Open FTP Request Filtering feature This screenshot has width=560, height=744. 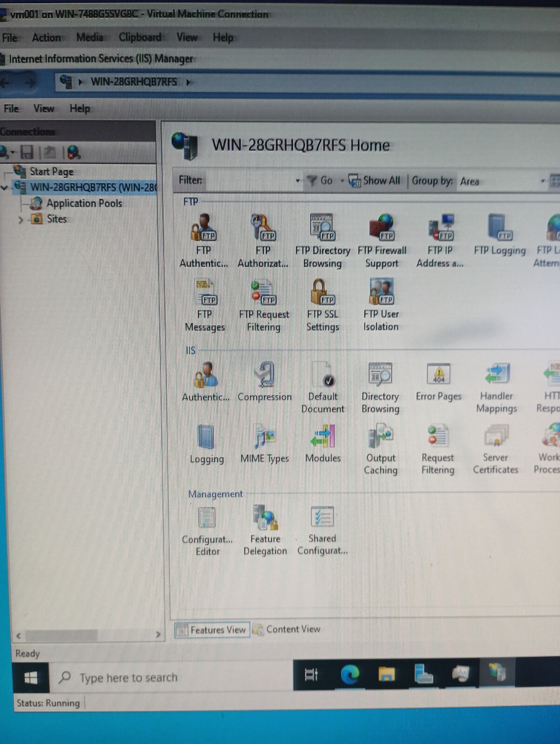[x=264, y=305]
